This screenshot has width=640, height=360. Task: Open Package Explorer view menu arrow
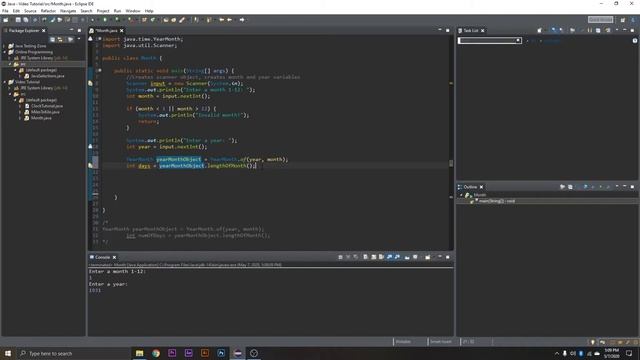pos(79,39)
